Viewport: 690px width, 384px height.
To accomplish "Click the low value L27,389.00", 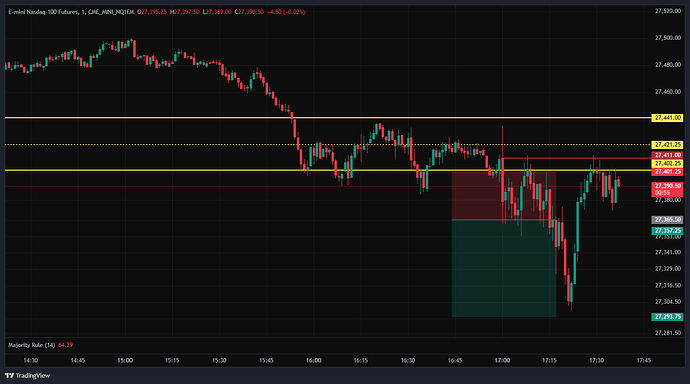I will pos(217,12).
